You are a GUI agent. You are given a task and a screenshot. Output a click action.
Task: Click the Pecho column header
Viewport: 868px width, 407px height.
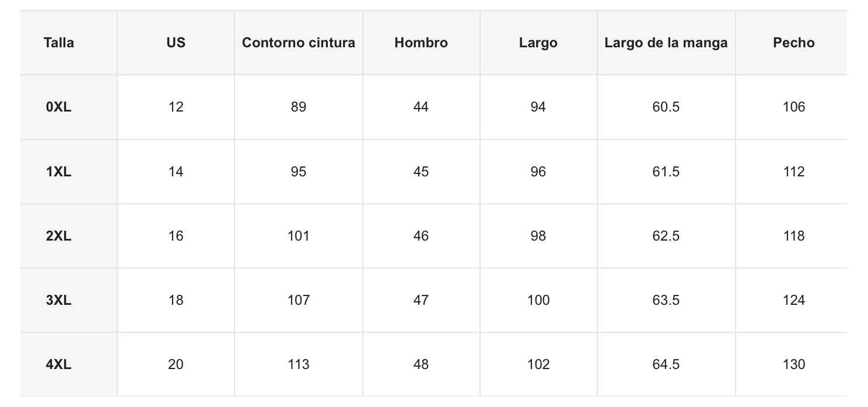point(794,43)
